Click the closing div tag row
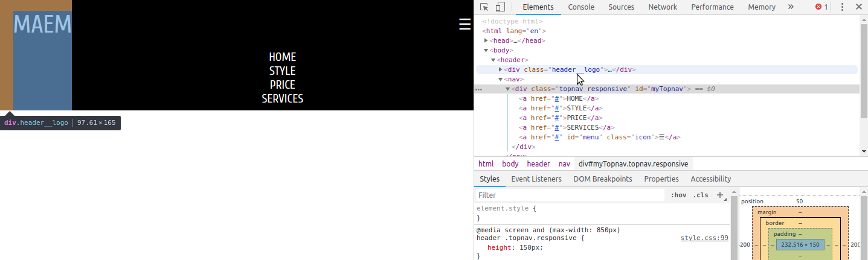Image resolution: width=868 pixels, height=260 pixels. [523, 147]
